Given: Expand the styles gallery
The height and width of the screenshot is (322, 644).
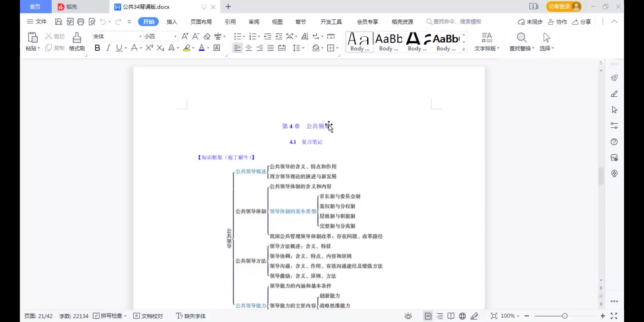Looking at the screenshot, I should pos(464,49).
